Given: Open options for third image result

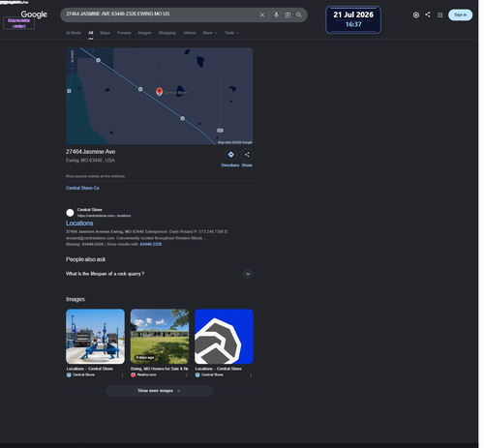Looking at the screenshot, I should pyautogui.click(x=251, y=374).
